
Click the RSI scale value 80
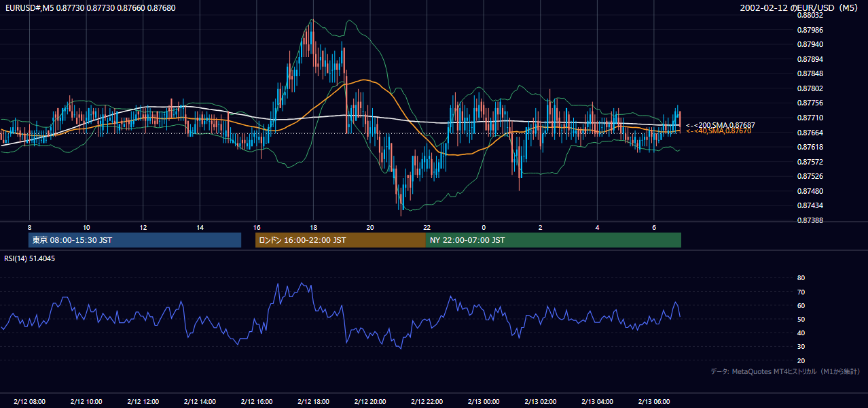tap(801, 278)
